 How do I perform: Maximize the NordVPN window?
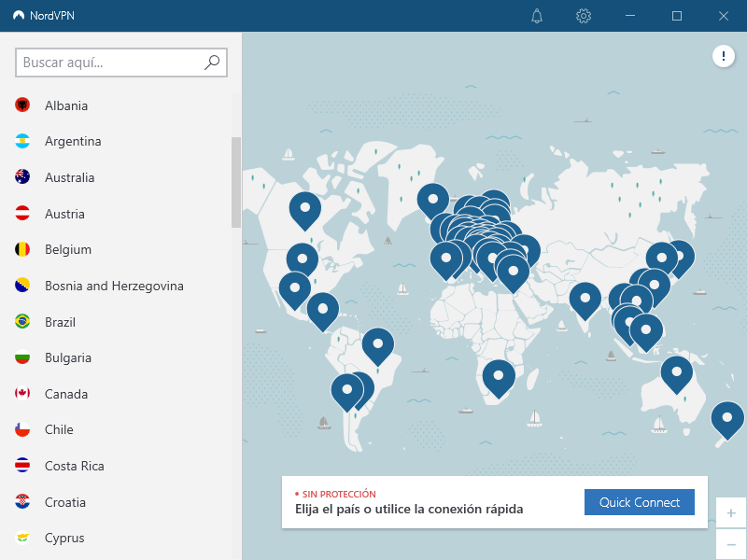tap(676, 16)
